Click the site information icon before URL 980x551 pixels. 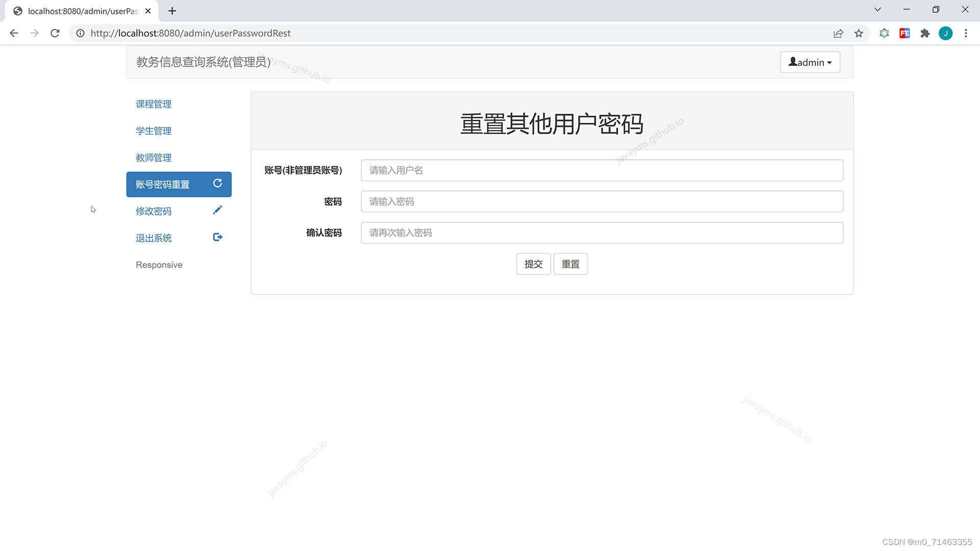[x=80, y=33]
